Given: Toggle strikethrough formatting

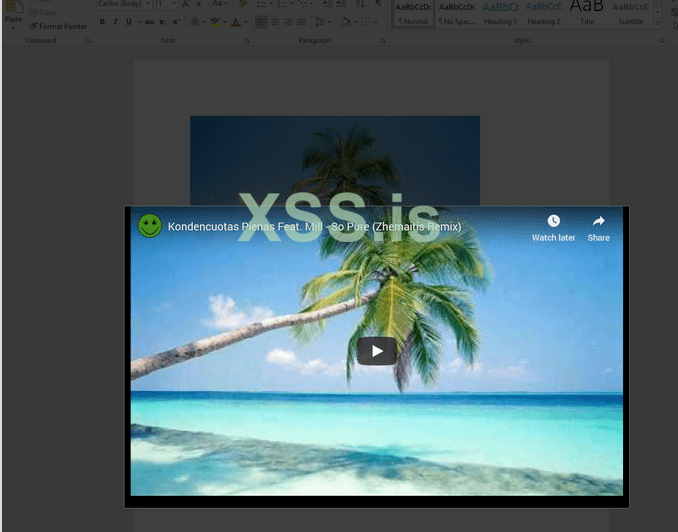Looking at the screenshot, I should click(x=150, y=22).
